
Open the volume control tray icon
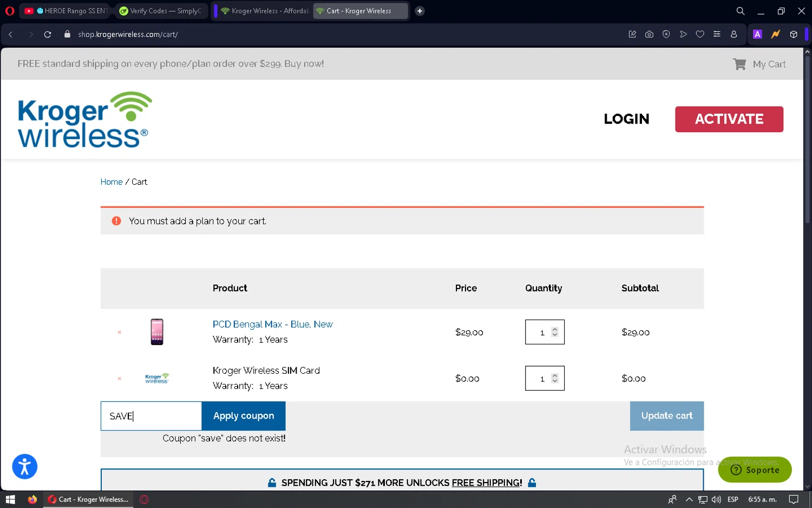coord(716,499)
